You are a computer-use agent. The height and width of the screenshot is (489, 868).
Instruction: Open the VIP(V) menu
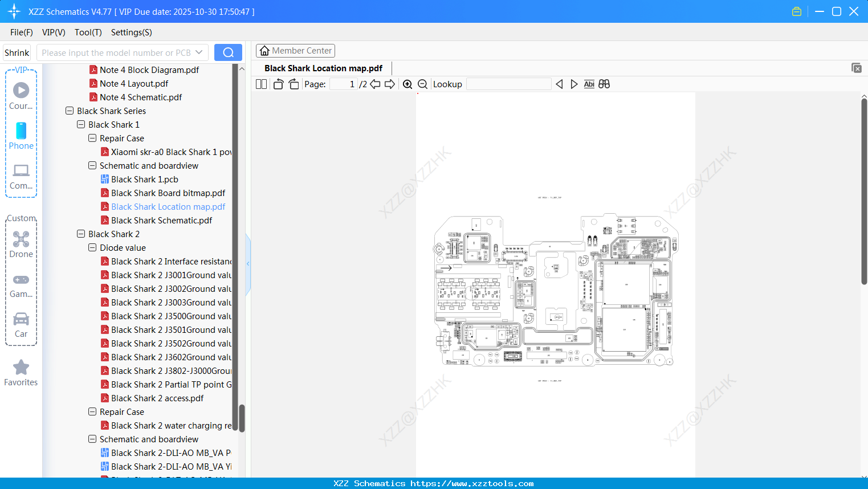54,32
